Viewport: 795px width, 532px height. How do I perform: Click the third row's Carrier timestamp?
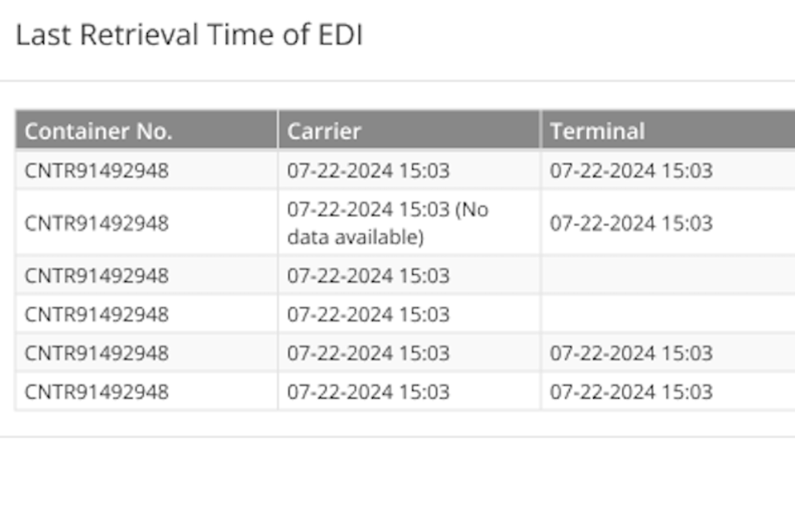(x=368, y=276)
